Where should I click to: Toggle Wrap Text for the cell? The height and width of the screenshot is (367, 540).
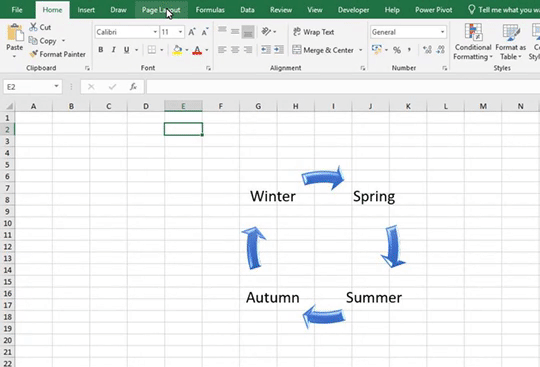pyautogui.click(x=313, y=32)
